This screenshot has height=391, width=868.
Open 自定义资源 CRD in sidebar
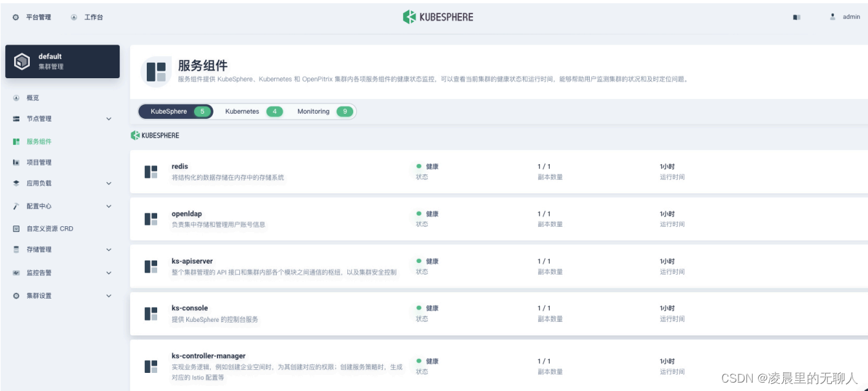click(50, 229)
